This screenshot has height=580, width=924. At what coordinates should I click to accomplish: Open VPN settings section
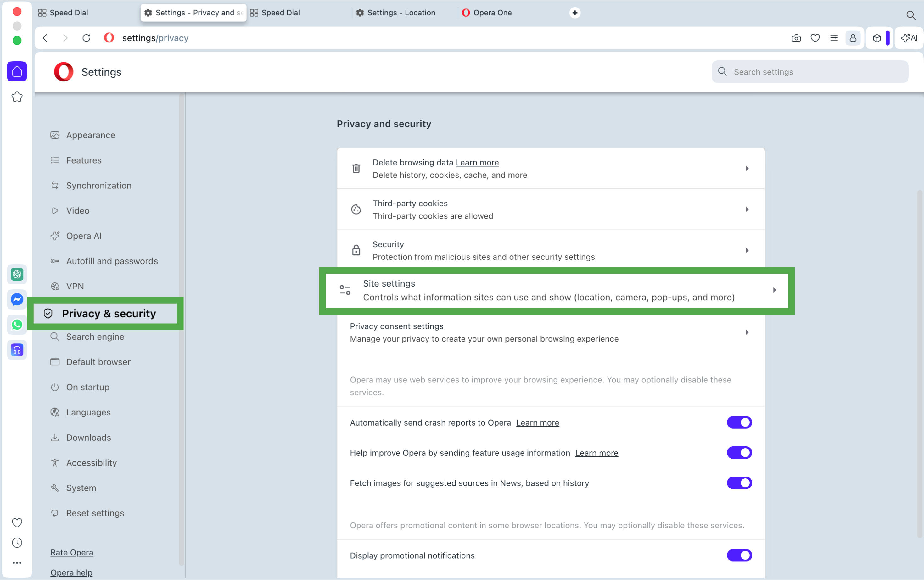click(x=67, y=286)
